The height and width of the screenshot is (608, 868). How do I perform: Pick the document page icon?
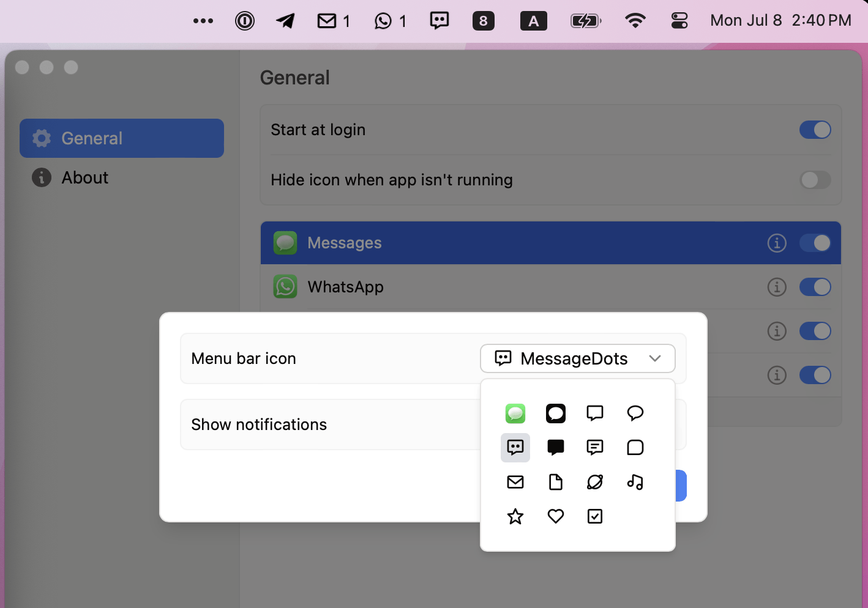pyautogui.click(x=556, y=482)
